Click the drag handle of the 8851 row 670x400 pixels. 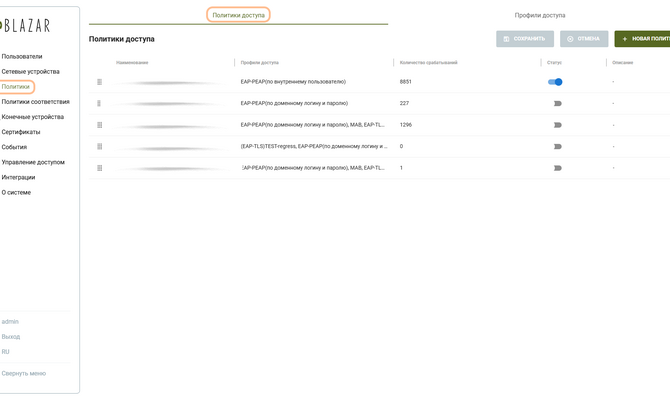pyautogui.click(x=100, y=82)
